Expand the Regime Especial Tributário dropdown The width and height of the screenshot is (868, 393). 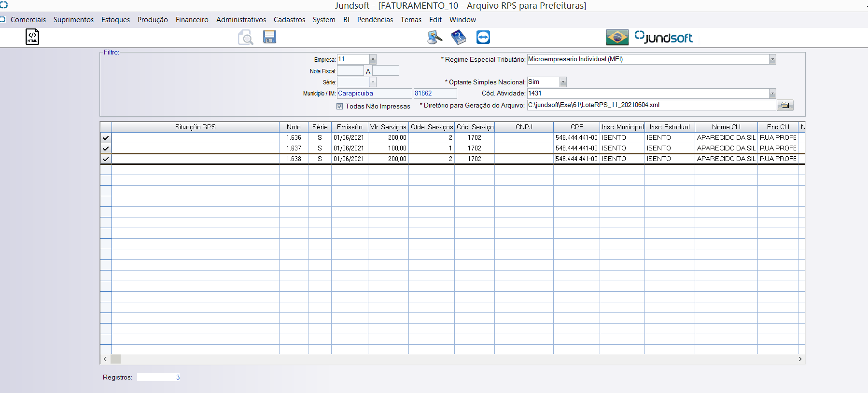coord(772,59)
